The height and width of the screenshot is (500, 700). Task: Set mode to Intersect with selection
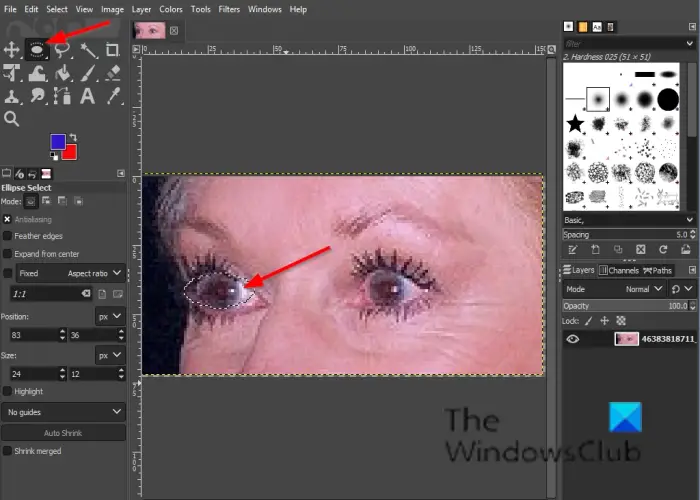click(79, 201)
